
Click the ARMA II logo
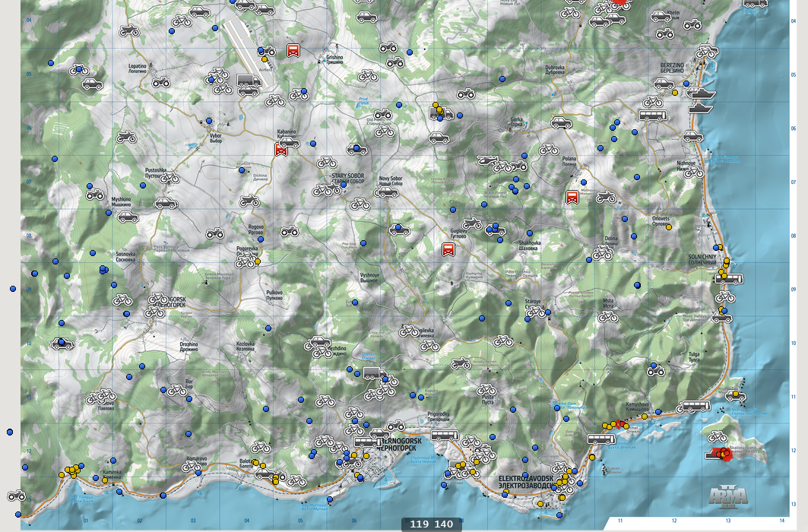729,496
